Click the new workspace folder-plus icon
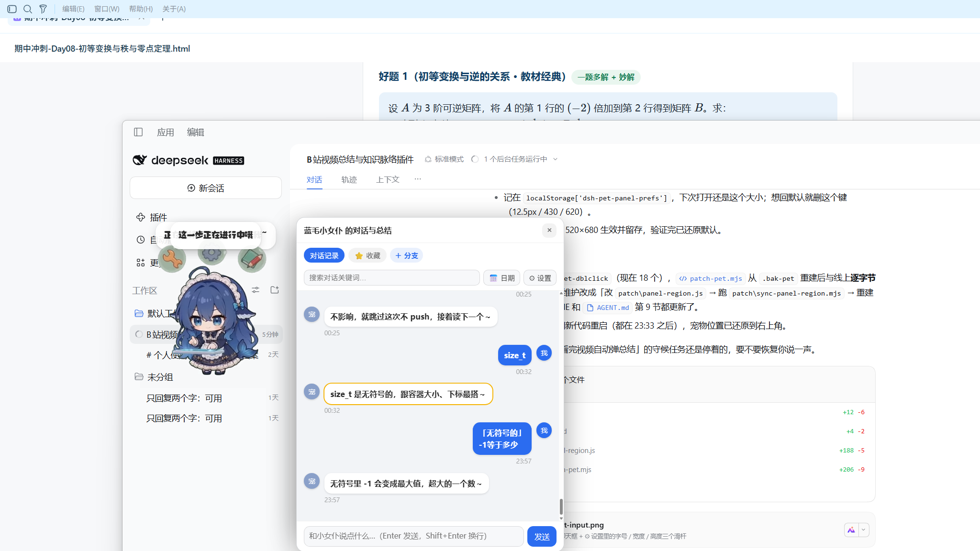This screenshot has width=980, height=551. pos(275,290)
